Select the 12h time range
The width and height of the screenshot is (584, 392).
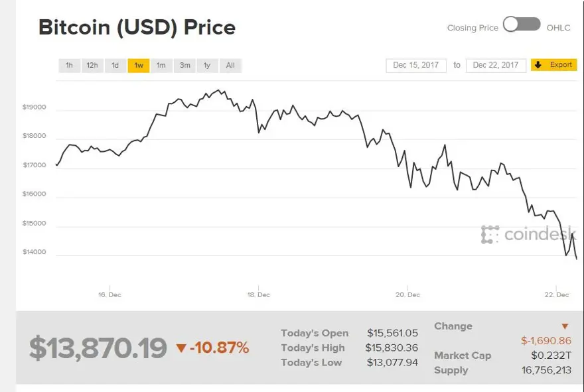[x=92, y=66]
